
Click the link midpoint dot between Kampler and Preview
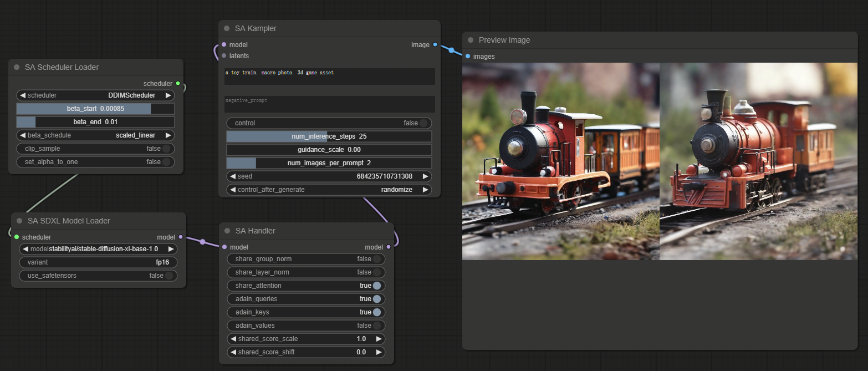451,50
